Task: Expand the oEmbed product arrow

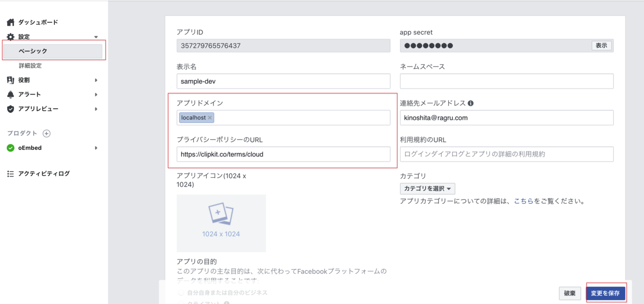Action: pos(96,148)
